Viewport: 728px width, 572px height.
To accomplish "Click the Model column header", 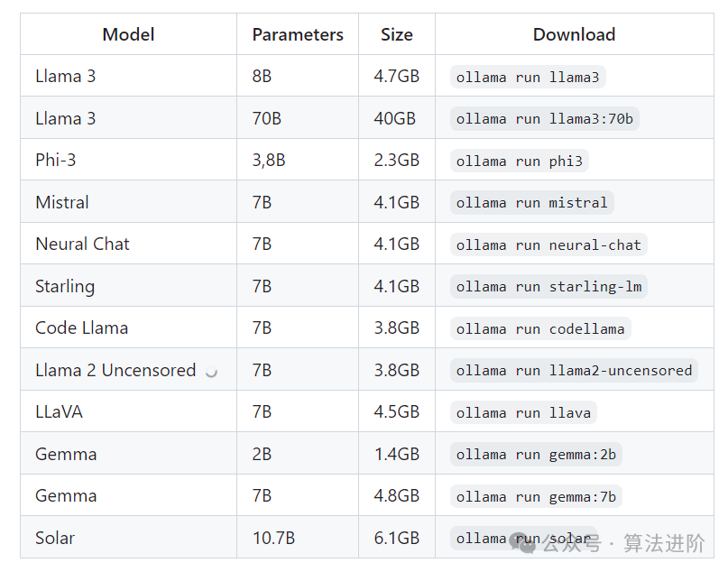I will (128, 34).
